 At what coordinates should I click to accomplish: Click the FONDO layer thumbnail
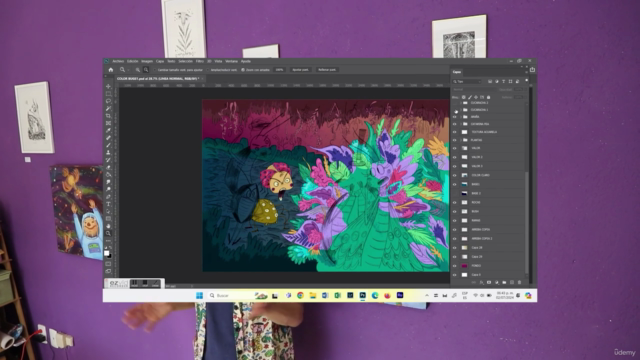click(x=464, y=266)
